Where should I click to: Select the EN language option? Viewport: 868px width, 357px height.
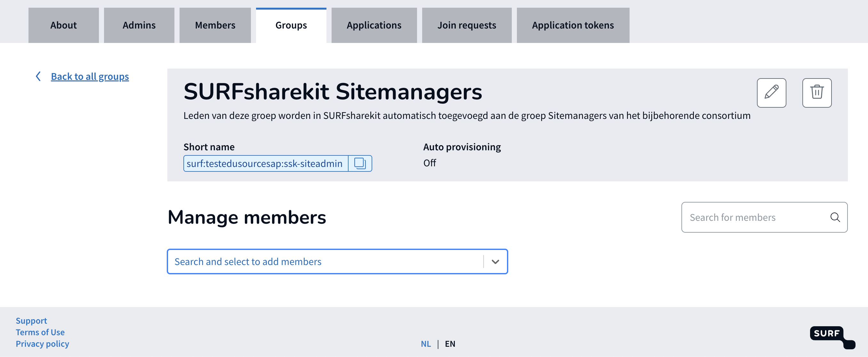pyautogui.click(x=450, y=344)
